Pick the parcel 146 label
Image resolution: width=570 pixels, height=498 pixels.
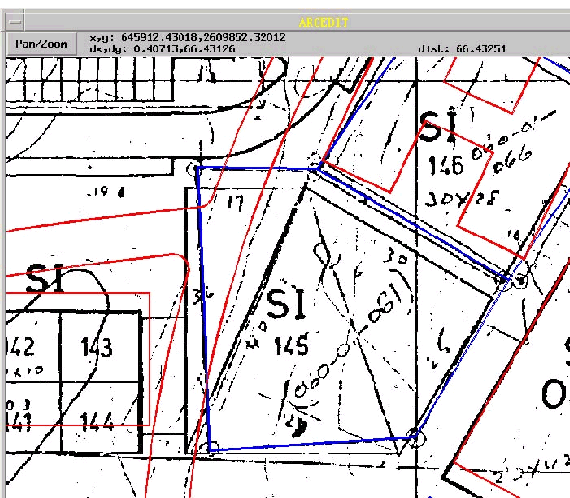[446, 165]
